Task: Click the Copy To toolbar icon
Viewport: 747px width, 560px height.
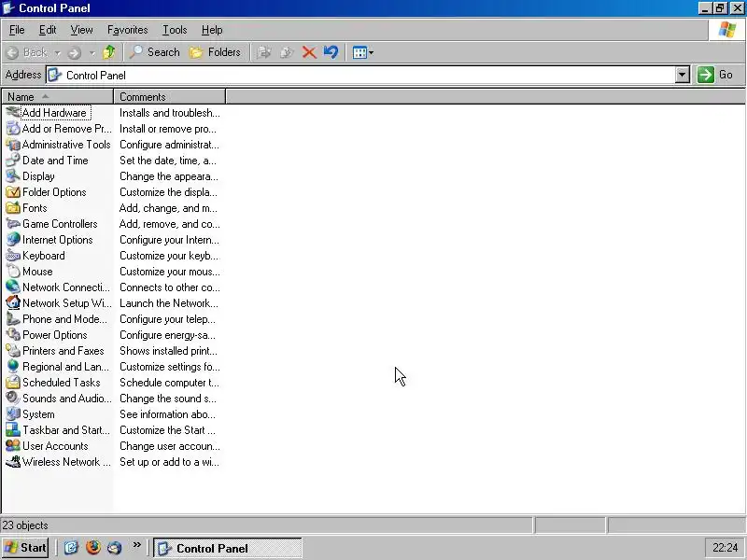Action: 287,52
